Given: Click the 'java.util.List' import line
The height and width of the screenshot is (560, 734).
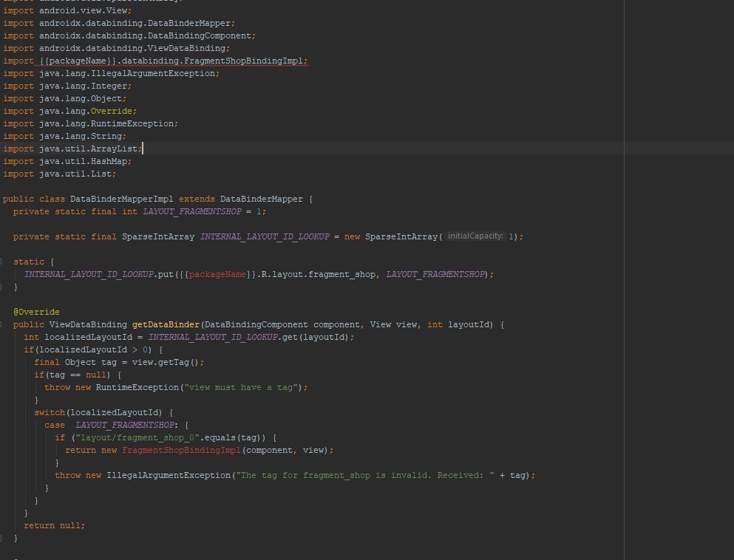Looking at the screenshot, I should click(x=59, y=174).
